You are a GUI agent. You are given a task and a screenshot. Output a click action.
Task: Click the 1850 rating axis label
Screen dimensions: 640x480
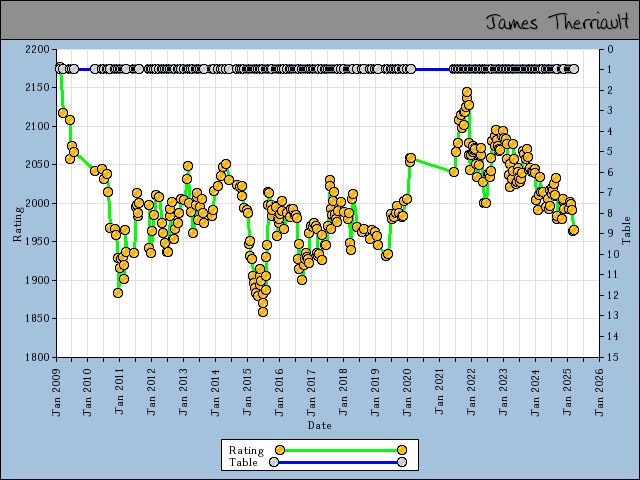[x=37, y=318]
